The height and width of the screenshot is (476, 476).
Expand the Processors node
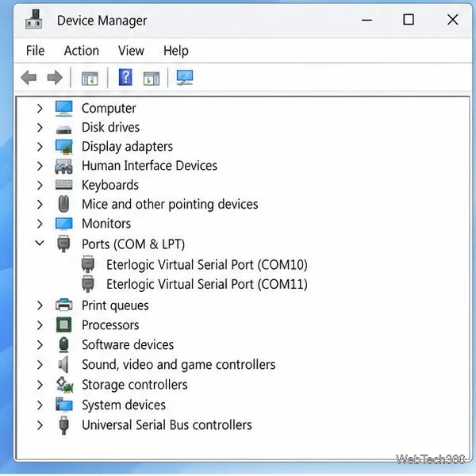click(x=40, y=325)
